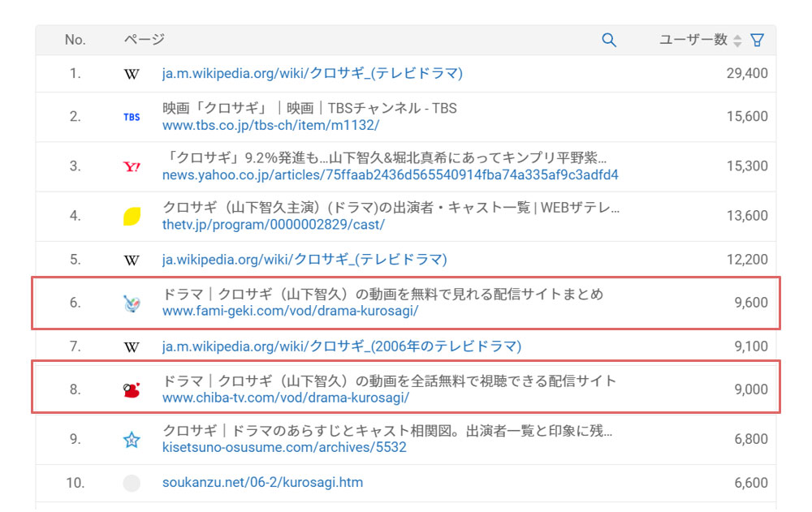Click the chiba-tv red favicon in row 8
The image size is (812, 512).
[x=132, y=390]
